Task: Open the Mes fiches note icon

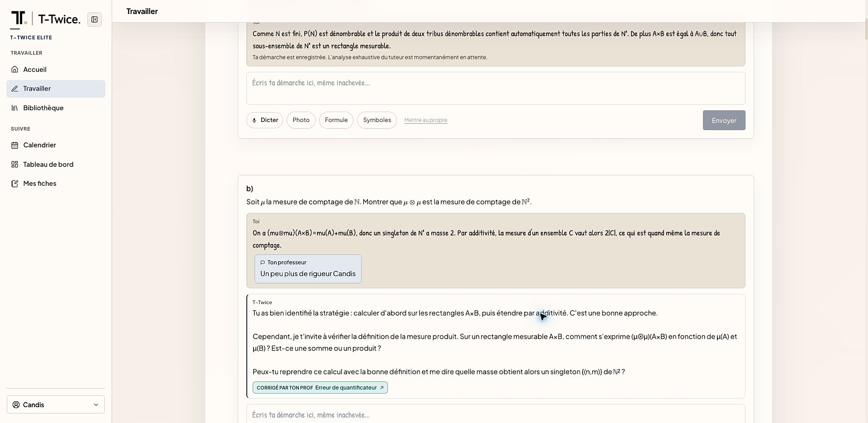Action: [x=15, y=184]
